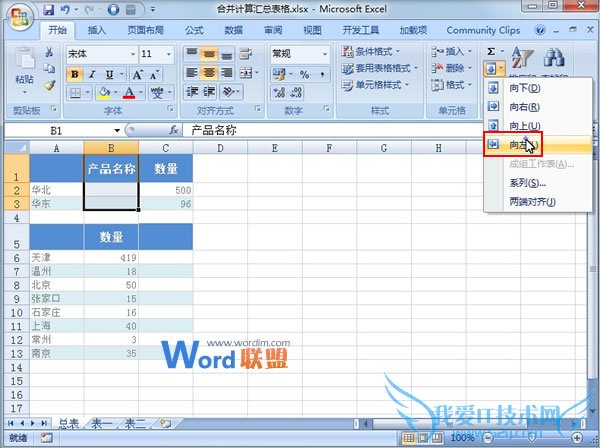Open Sort and Filter AZ icon
600x448 pixels.
coord(522,57)
